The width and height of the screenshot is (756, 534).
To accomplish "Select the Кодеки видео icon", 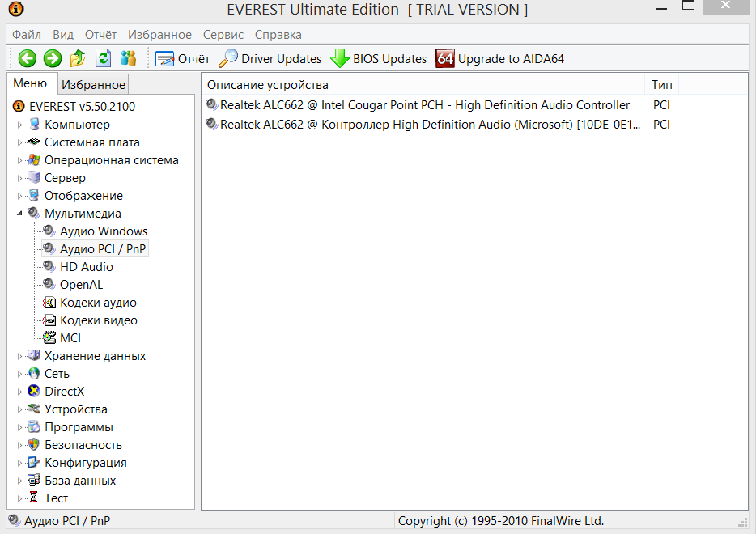I will click(49, 320).
